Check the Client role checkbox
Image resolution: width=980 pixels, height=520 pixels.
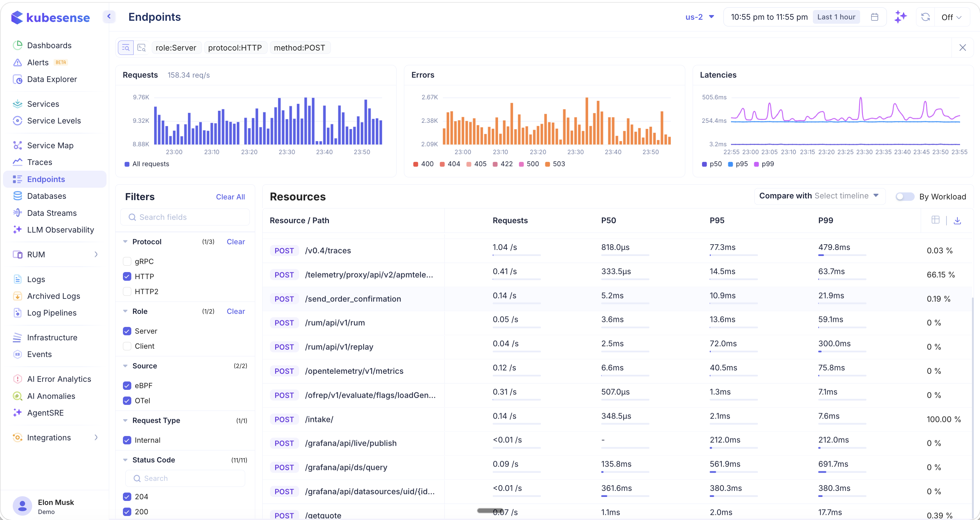(x=127, y=346)
